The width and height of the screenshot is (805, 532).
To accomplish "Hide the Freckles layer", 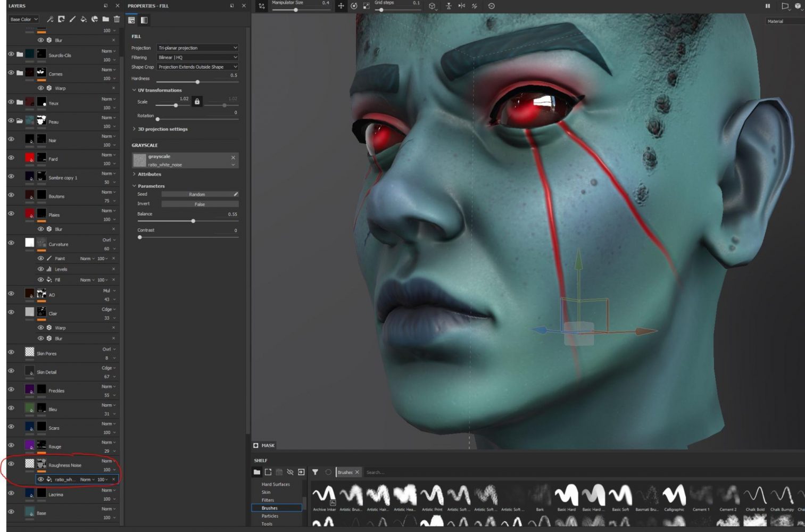I will (x=11, y=389).
